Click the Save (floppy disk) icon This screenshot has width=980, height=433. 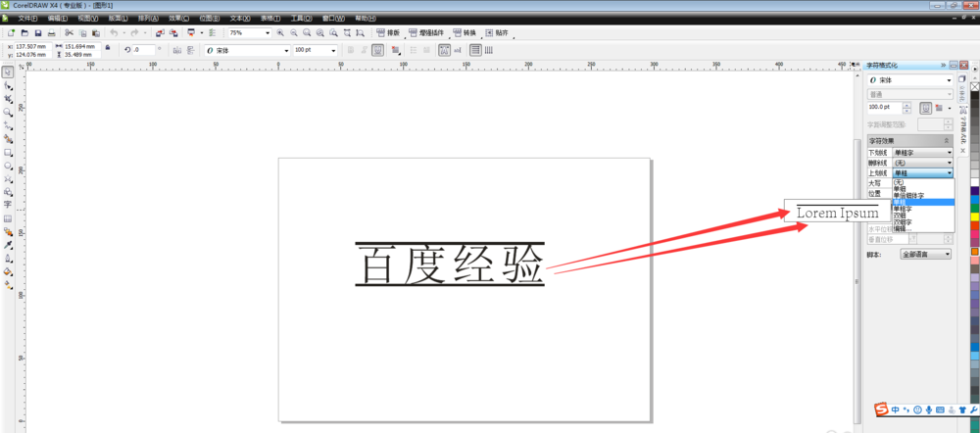point(38,32)
